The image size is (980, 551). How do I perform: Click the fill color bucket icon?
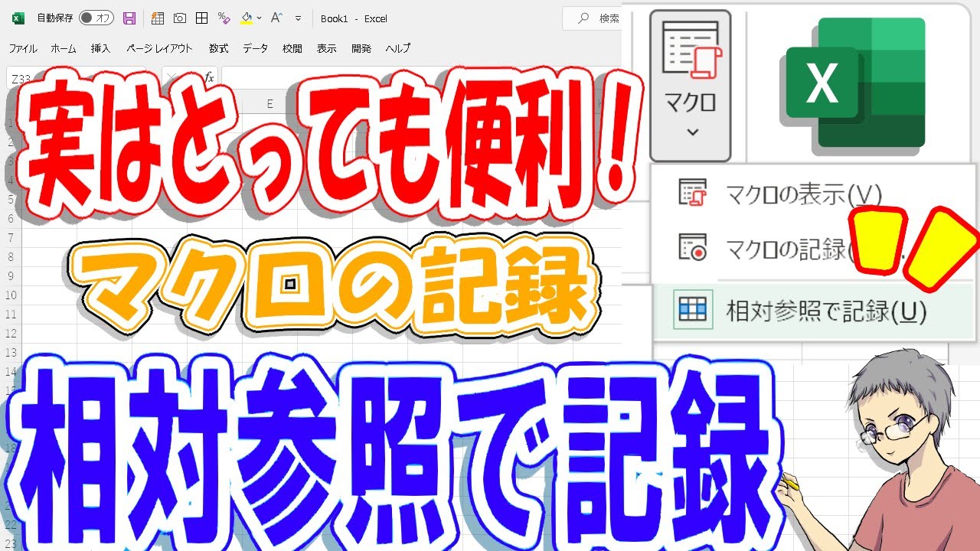pyautogui.click(x=246, y=18)
